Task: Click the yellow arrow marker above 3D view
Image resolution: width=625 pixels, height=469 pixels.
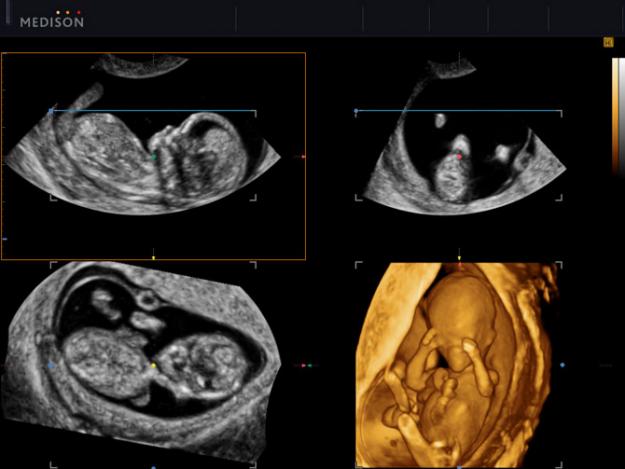Action: tap(459, 257)
